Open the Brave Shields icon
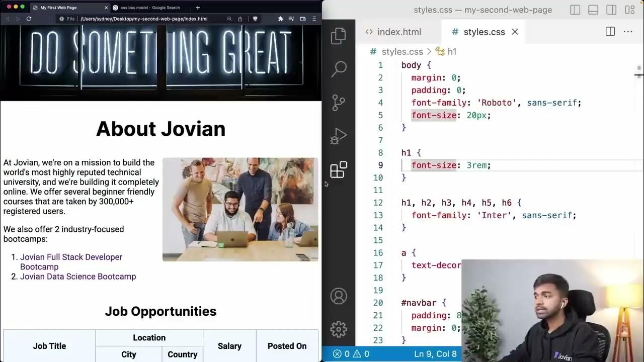This screenshot has height=362, width=644. coord(255,19)
